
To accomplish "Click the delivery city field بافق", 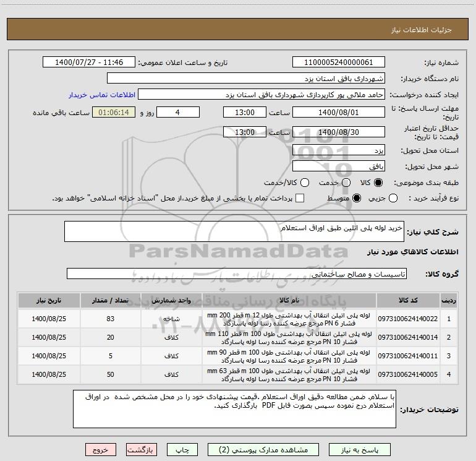I will [339, 166].
